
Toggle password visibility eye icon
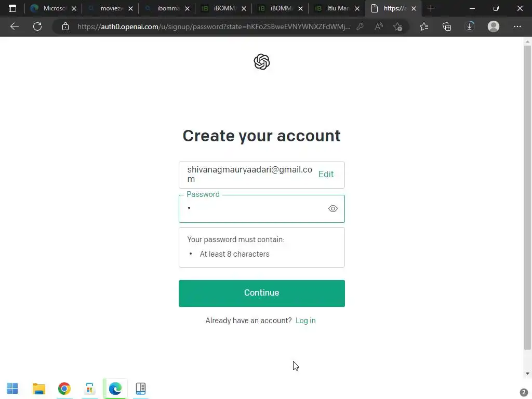tap(333, 209)
